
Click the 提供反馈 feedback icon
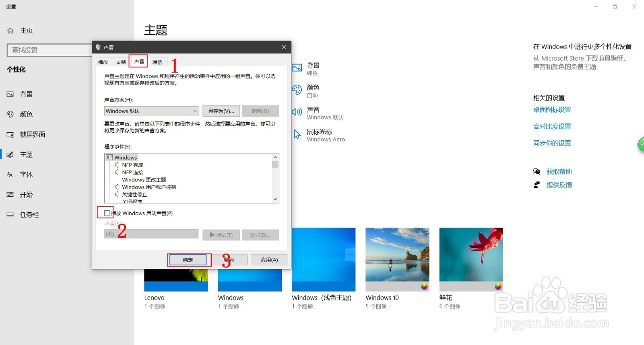tap(537, 185)
